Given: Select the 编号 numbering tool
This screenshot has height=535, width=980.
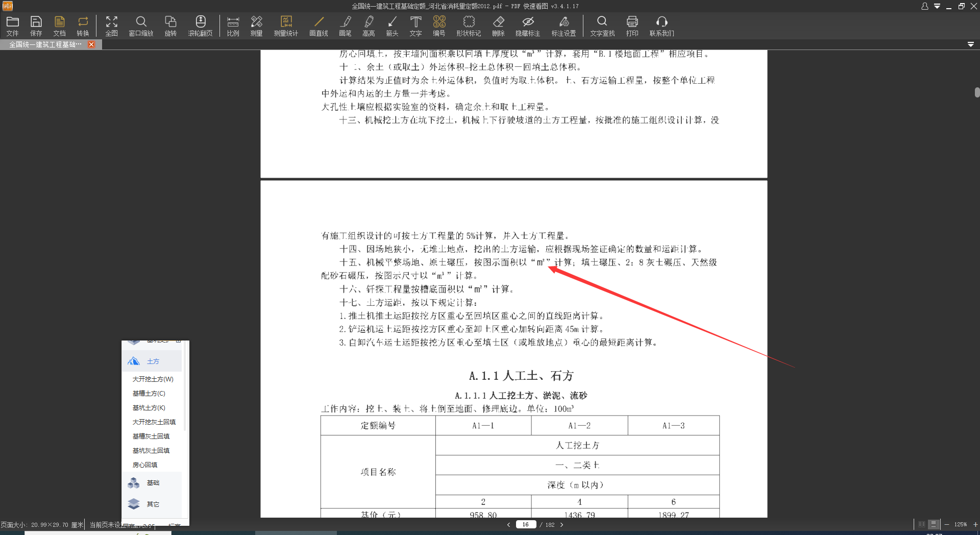Looking at the screenshot, I should (439, 26).
